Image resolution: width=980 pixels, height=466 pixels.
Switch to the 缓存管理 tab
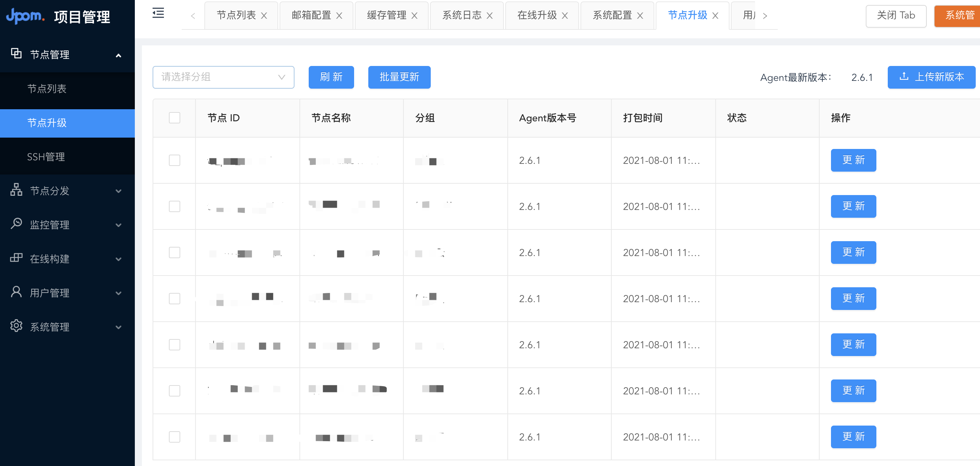(x=386, y=15)
